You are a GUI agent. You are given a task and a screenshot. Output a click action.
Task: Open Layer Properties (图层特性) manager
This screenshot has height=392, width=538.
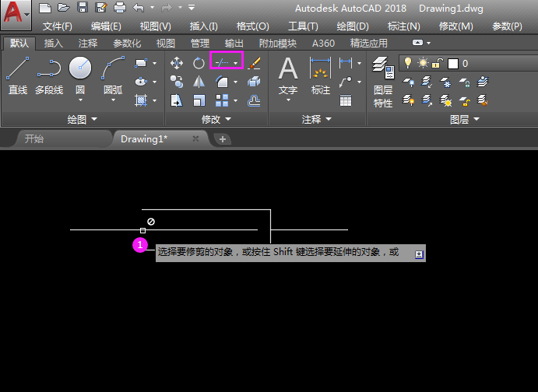(383, 82)
